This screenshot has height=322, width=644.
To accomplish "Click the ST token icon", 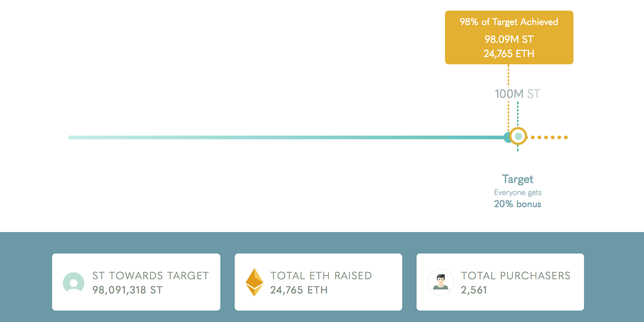I will (x=74, y=283).
